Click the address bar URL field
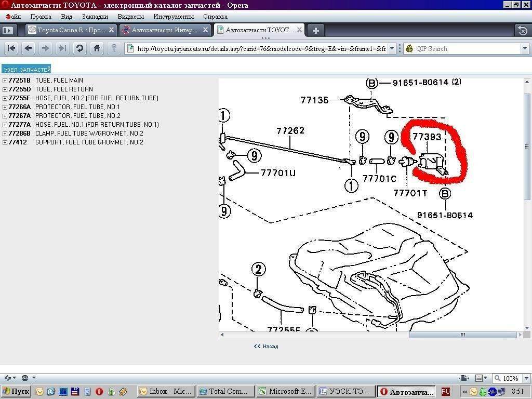 point(260,48)
